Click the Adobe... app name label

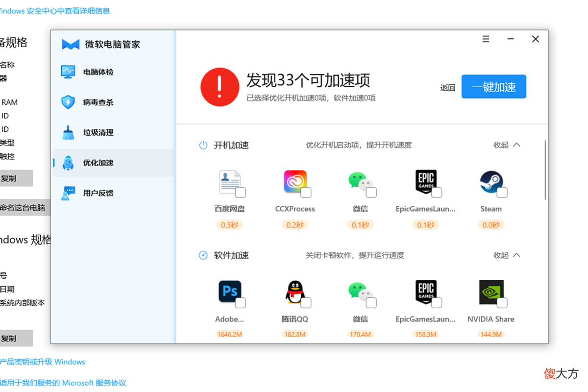click(229, 319)
